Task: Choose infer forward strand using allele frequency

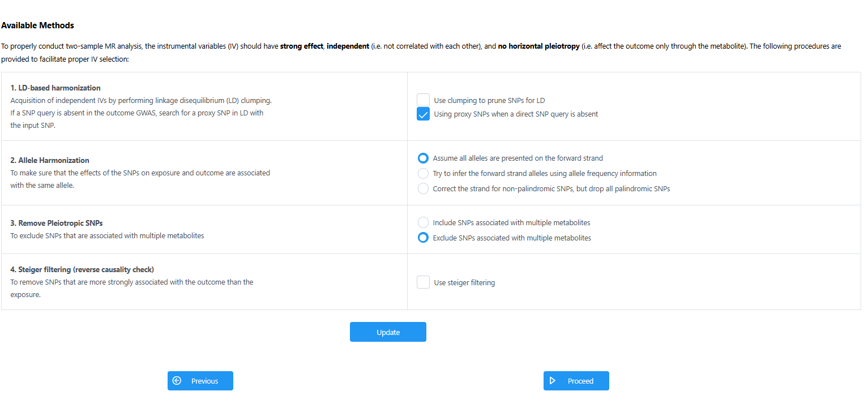Action: pyautogui.click(x=423, y=173)
